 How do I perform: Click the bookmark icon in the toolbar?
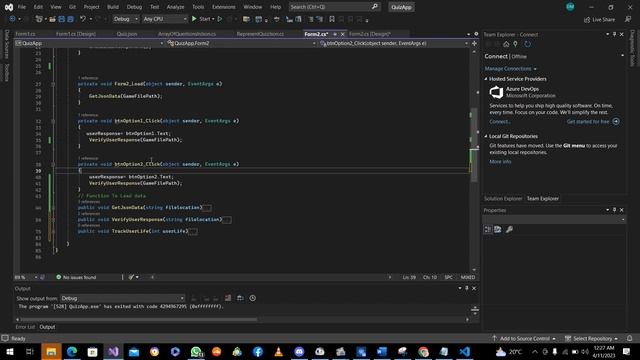[332, 19]
